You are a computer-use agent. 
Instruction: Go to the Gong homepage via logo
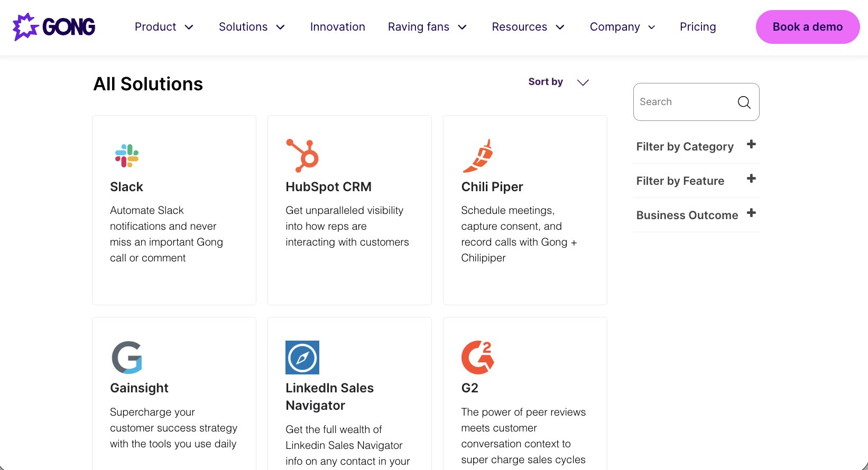(54, 26)
